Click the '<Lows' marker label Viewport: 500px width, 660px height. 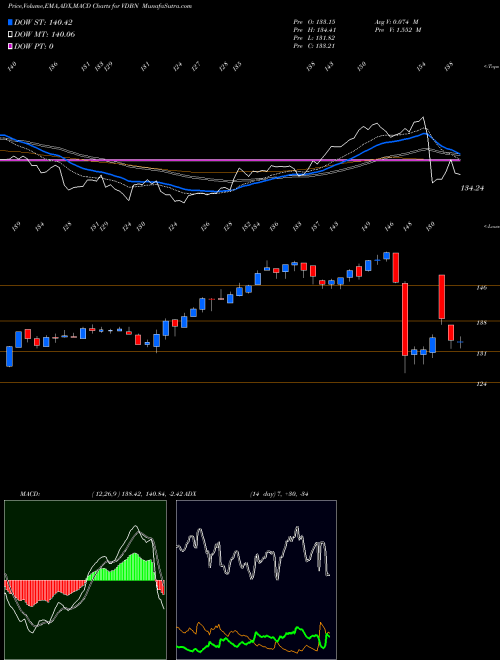click(491, 226)
